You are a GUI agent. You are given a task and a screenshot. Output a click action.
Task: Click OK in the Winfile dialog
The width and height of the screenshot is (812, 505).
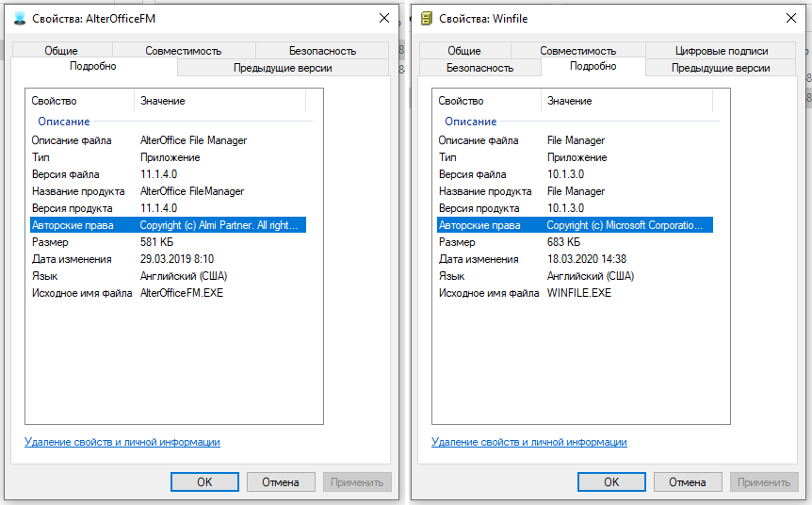click(611, 482)
